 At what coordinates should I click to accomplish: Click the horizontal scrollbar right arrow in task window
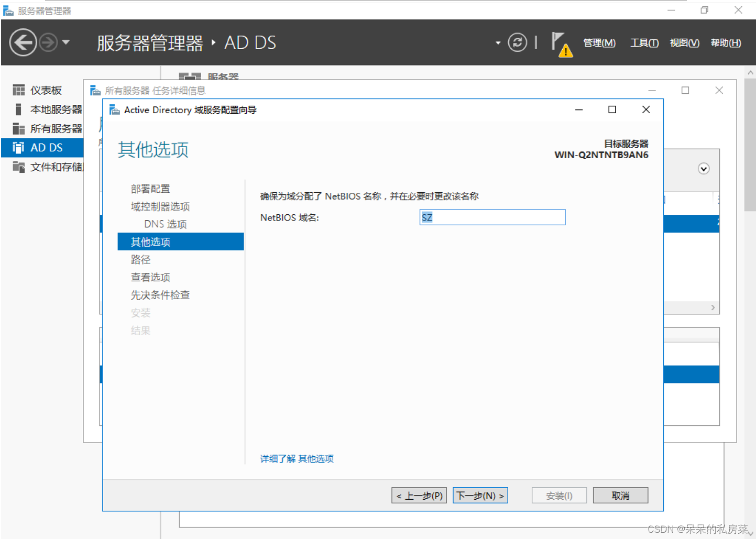713,307
